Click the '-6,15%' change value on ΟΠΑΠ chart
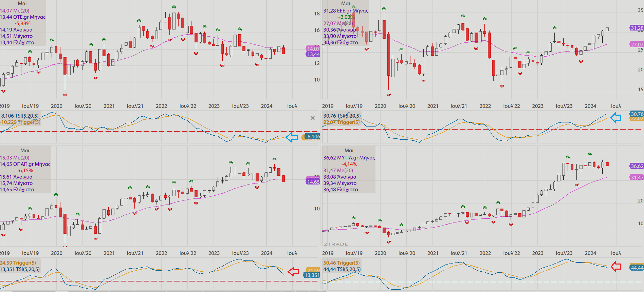This screenshot has height=292, width=644. click(x=25, y=171)
